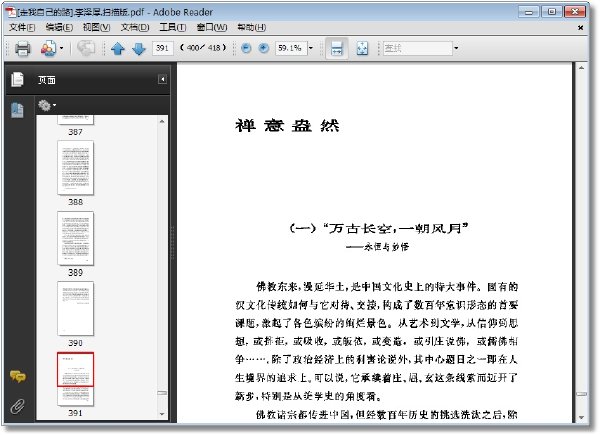Open the 编辑(E) menu
Viewport: 600px width, 436px height.
pos(59,28)
